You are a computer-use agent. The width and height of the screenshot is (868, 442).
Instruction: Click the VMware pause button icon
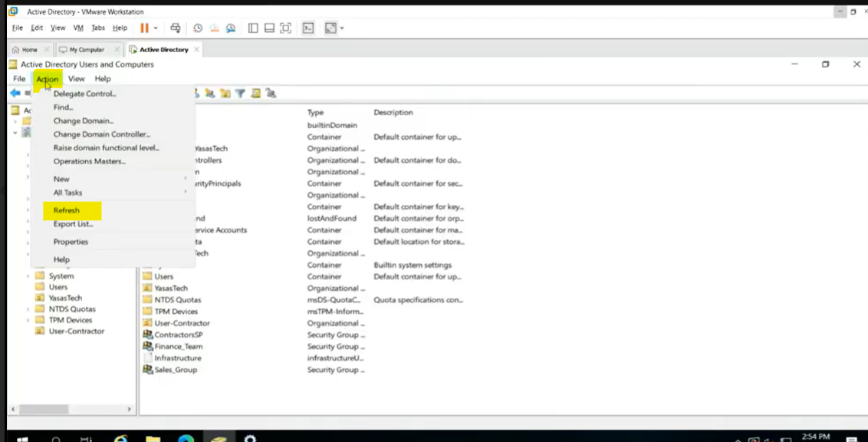(144, 28)
